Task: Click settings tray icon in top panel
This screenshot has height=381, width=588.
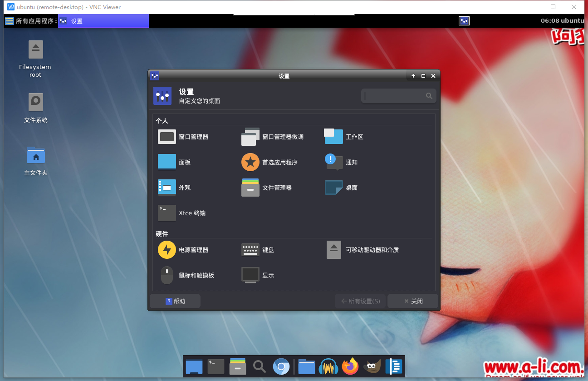Action: tap(464, 21)
